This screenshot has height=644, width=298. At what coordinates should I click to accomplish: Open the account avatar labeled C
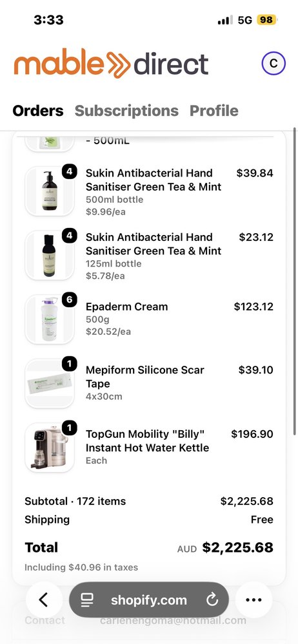point(273,63)
